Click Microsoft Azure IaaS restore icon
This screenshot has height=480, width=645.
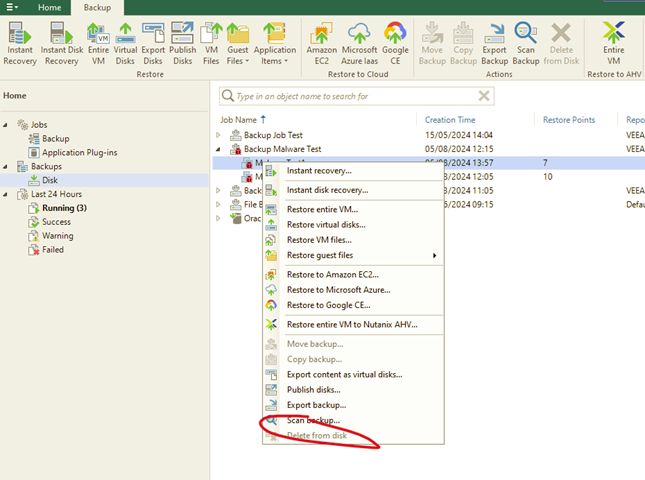(x=360, y=43)
